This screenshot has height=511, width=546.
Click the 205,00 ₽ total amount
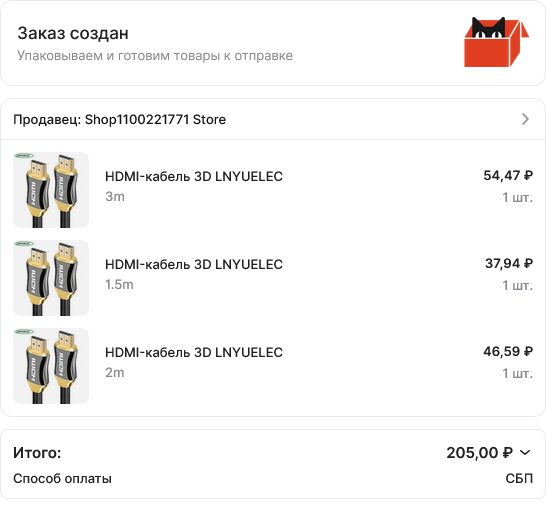(x=479, y=453)
